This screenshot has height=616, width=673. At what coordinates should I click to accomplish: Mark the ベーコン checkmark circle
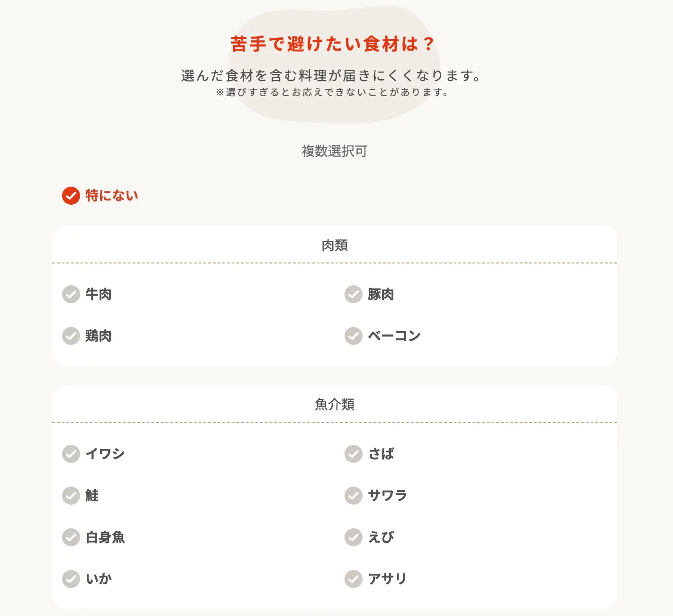tap(354, 336)
